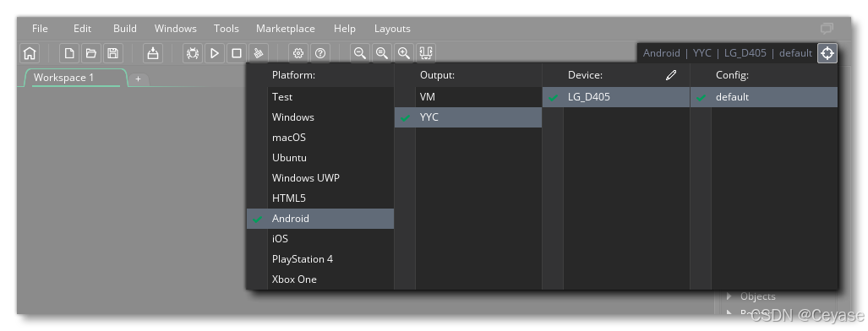Open help with the question mark icon

[x=320, y=53]
